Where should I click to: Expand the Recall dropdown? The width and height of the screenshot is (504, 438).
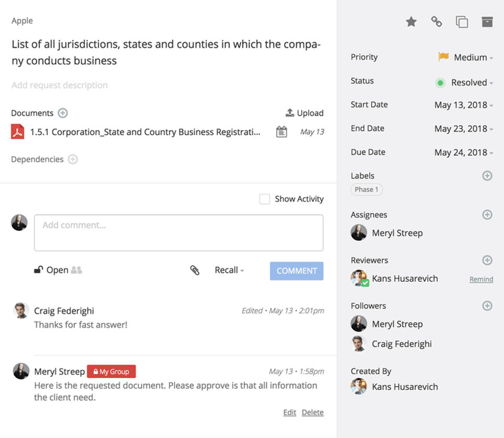(x=229, y=270)
